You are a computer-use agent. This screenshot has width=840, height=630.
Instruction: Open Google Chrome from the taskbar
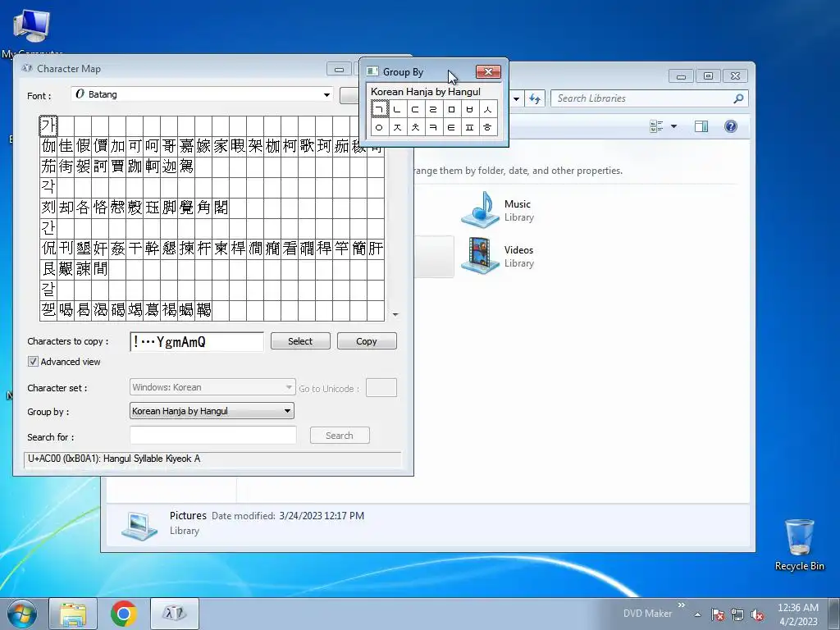[x=124, y=614]
